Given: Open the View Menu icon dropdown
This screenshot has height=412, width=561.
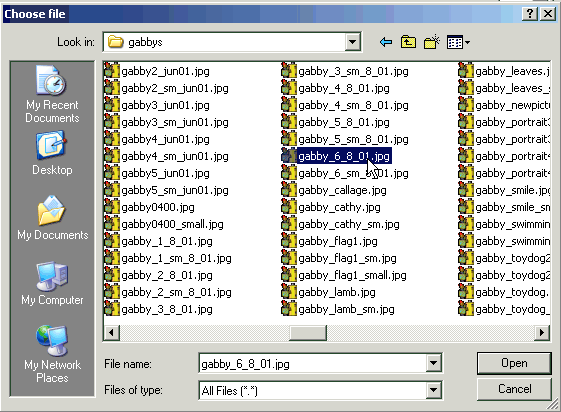Looking at the screenshot, I should coord(458,43).
